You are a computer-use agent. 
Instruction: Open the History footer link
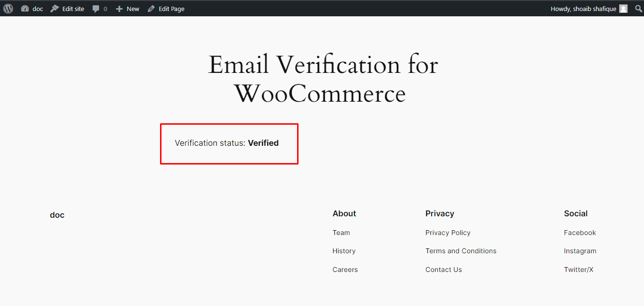coord(344,251)
